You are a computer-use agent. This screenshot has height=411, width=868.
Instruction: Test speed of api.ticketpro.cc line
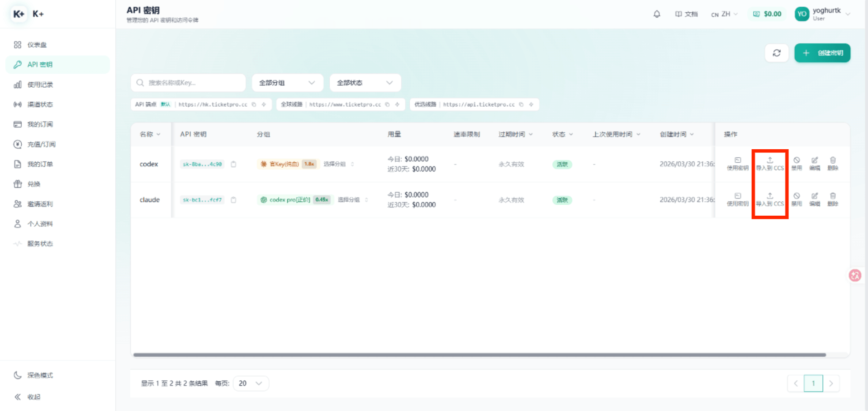click(531, 104)
